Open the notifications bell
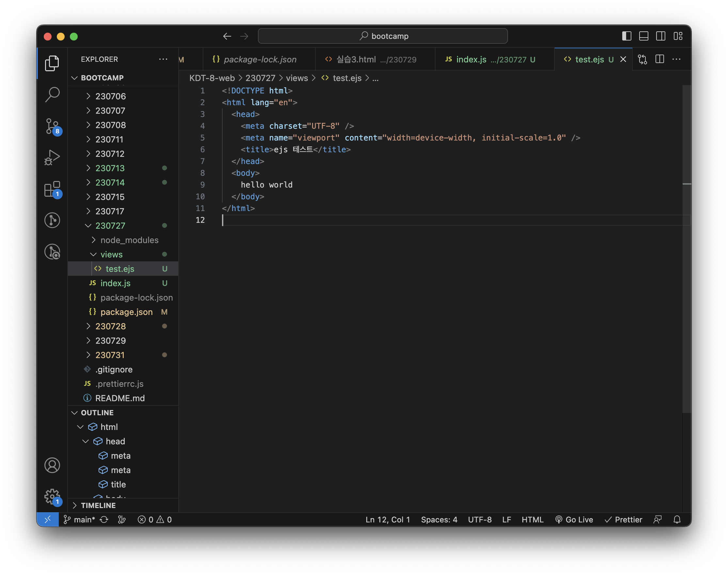 [677, 519]
